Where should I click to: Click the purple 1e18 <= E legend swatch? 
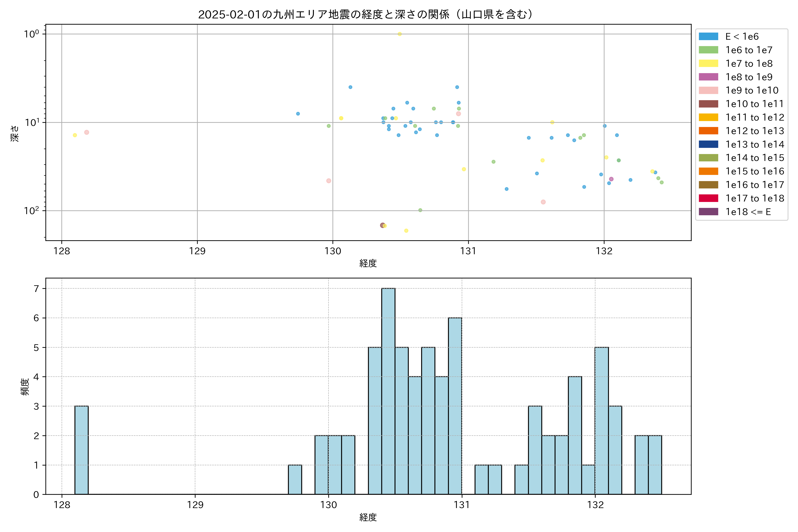point(708,212)
